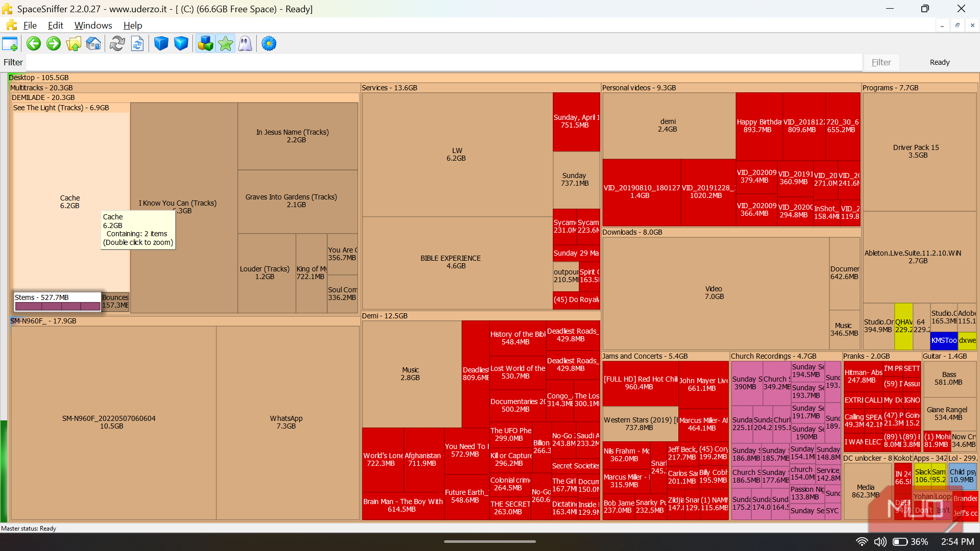Toggle file class colored cubes style
The width and height of the screenshot is (980, 551).
point(205,44)
